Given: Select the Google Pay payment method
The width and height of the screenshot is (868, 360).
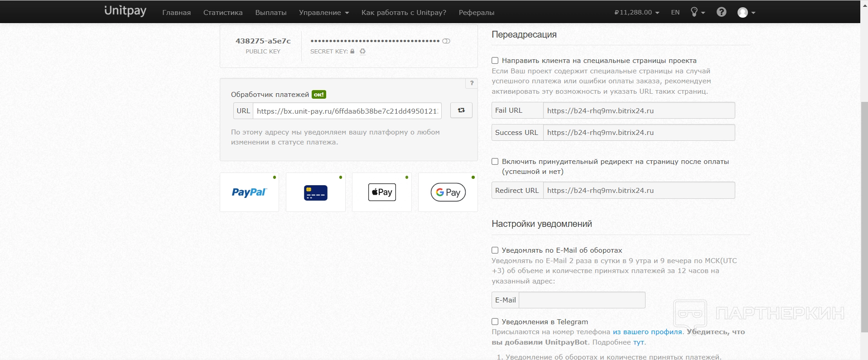Looking at the screenshot, I should coord(448,192).
